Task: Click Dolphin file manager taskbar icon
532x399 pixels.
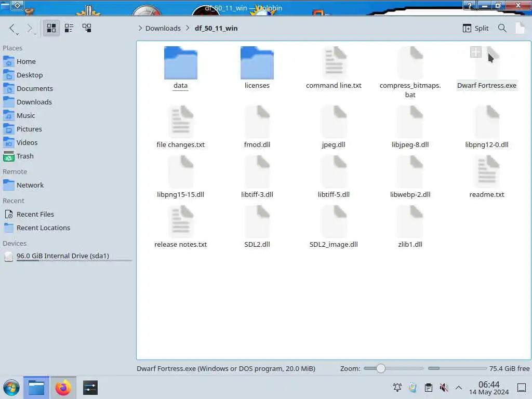Action: click(36, 388)
